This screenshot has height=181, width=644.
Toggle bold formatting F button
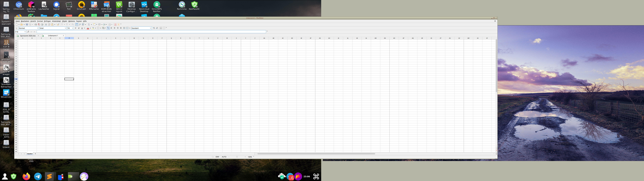pyautogui.click(x=76, y=28)
